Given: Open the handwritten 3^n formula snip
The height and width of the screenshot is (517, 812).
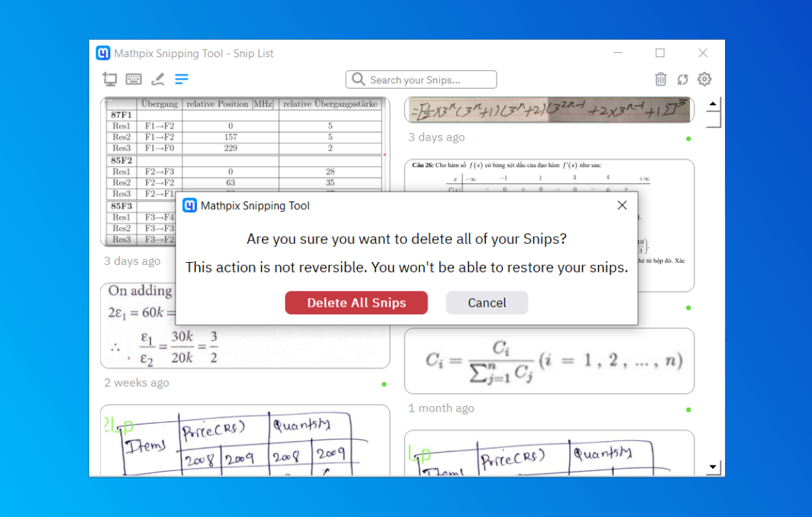Looking at the screenshot, I should coord(549,110).
